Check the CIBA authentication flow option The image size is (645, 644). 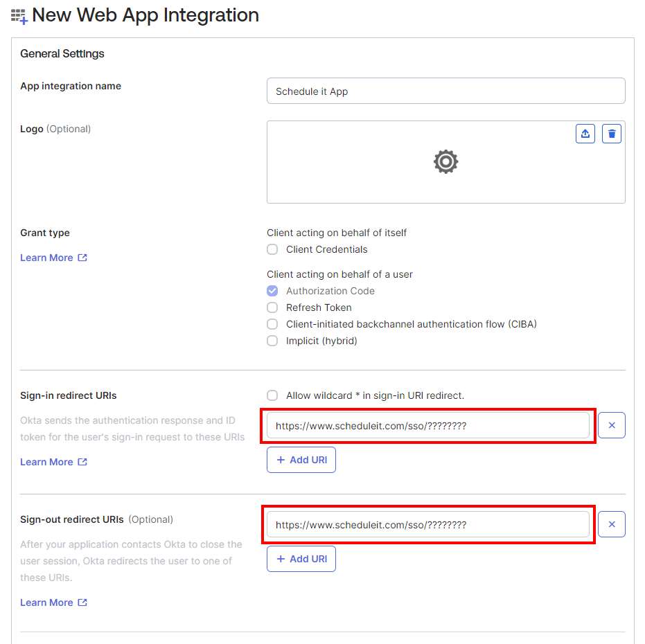pos(272,324)
